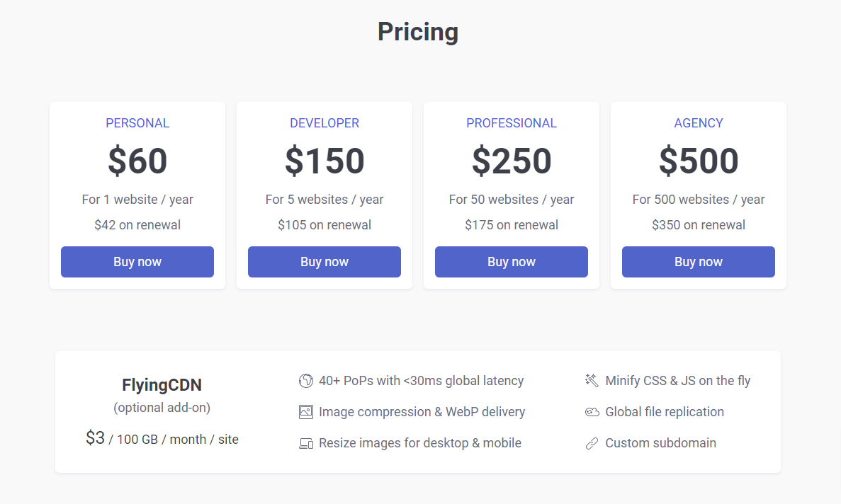Select the PROFESSIONAL plan title
Viewport: 841px width, 504px height.
(x=512, y=123)
